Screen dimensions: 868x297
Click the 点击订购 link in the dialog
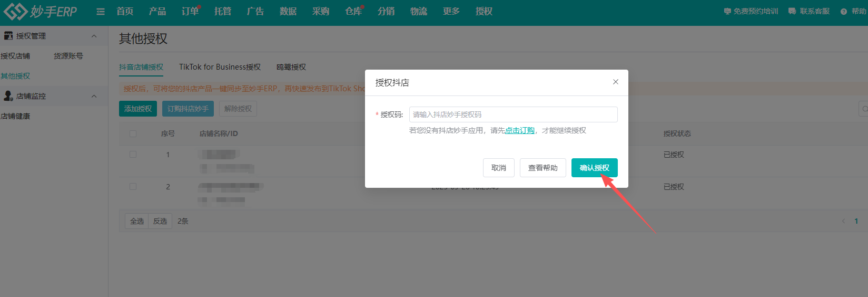pyautogui.click(x=520, y=130)
